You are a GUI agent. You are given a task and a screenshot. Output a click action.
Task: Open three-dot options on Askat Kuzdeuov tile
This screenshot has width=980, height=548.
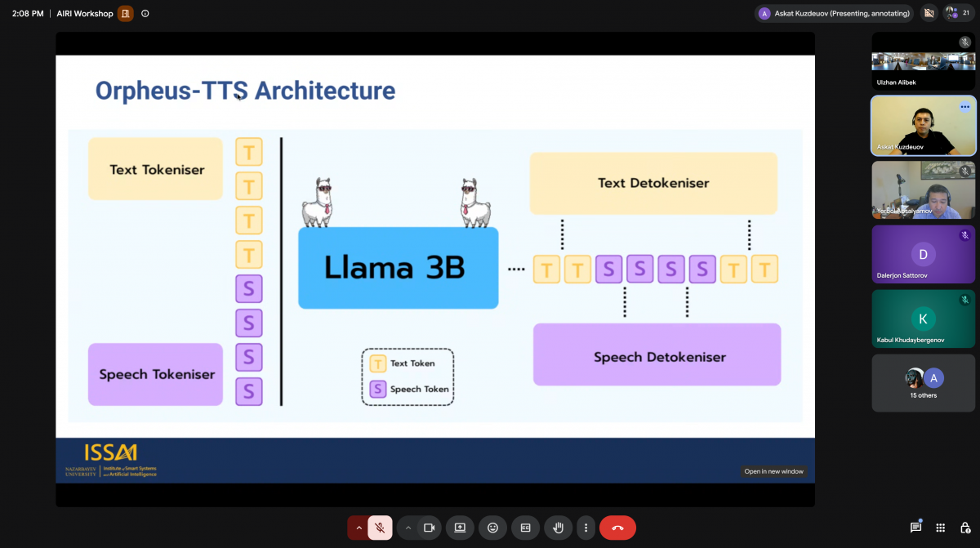click(964, 107)
